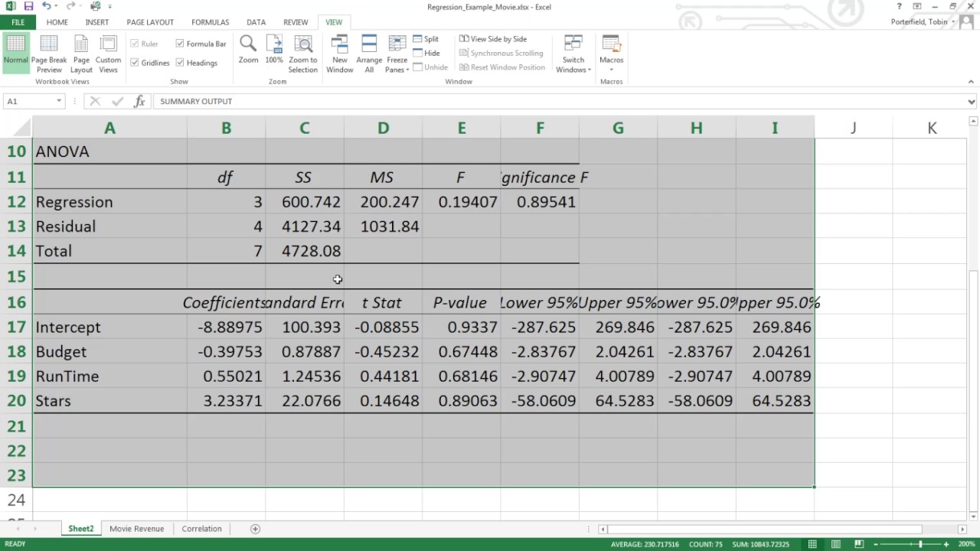
Task: Click View Side by Side
Action: 492,39
